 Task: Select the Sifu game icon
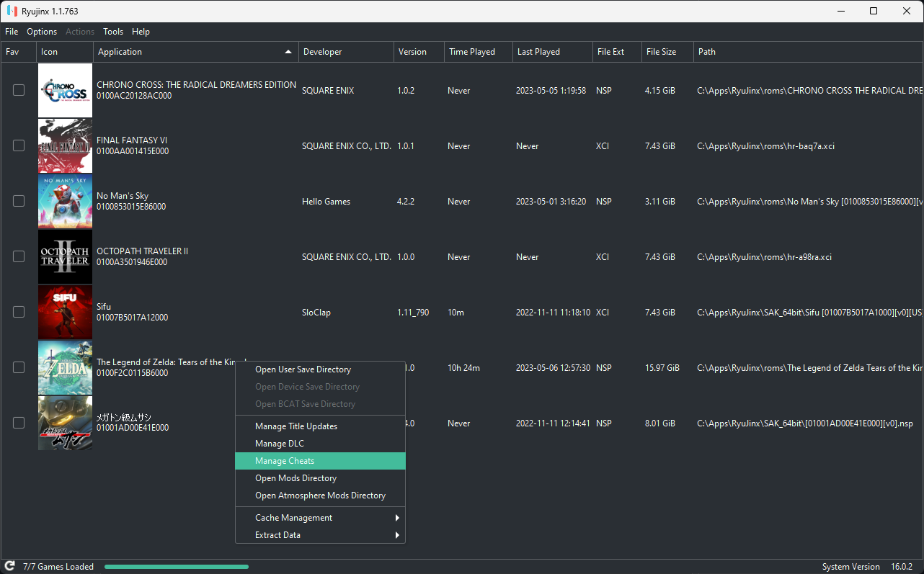point(65,312)
